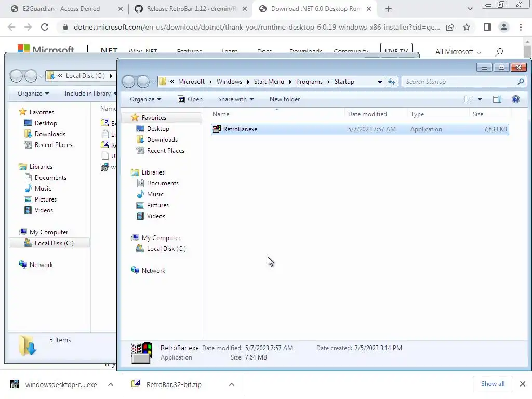Switch to the Release RetroBar 1.12 tab
The width and height of the screenshot is (532, 399).
click(x=191, y=9)
